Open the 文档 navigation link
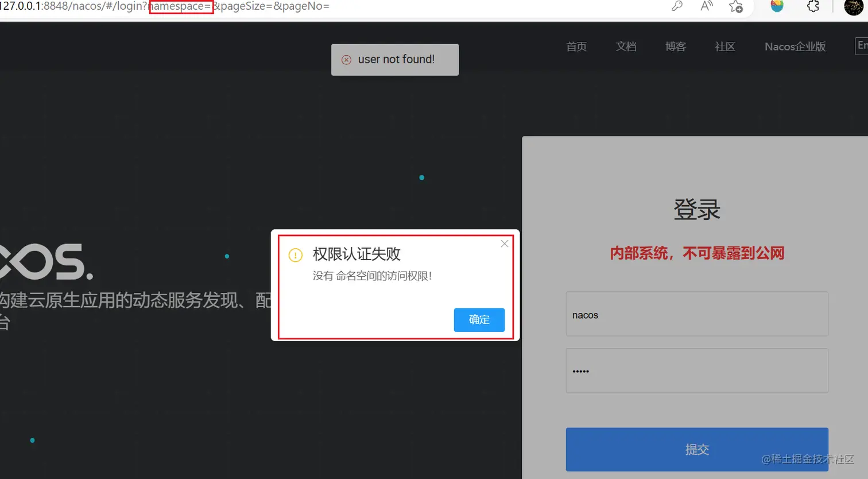 [x=626, y=47]
